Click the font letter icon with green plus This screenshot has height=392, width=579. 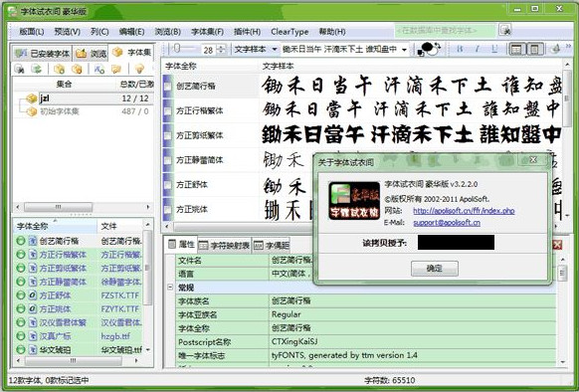[99, 69]
